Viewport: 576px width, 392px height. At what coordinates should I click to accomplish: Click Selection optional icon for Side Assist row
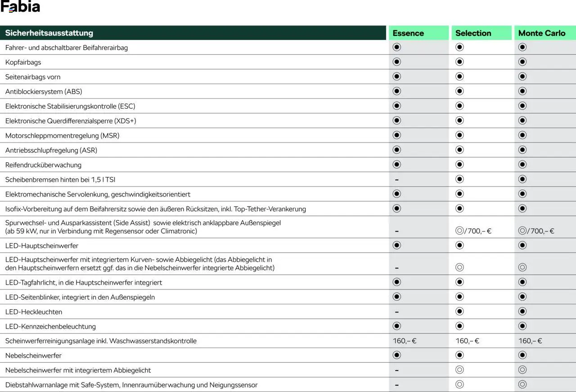(459, 231)
